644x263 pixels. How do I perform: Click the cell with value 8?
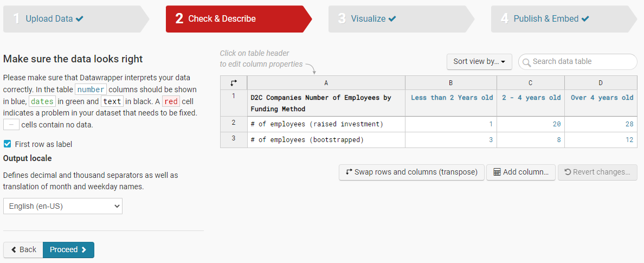point(530,139)
